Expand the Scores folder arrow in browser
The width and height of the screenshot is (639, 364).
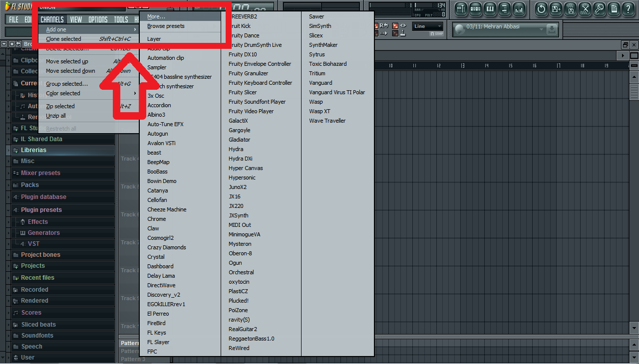(x=9, y=313)
